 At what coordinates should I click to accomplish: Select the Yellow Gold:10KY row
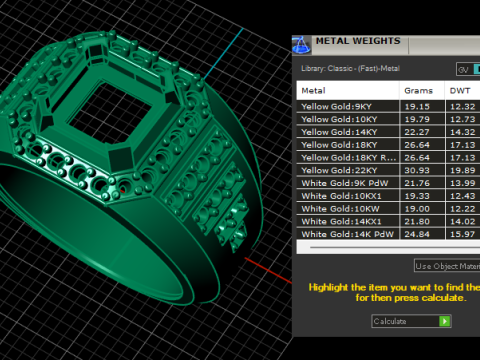tap(388, 119)
